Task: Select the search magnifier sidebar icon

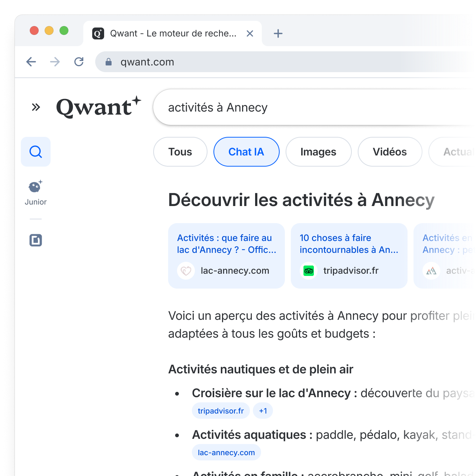Action: [x=36, y=152]
